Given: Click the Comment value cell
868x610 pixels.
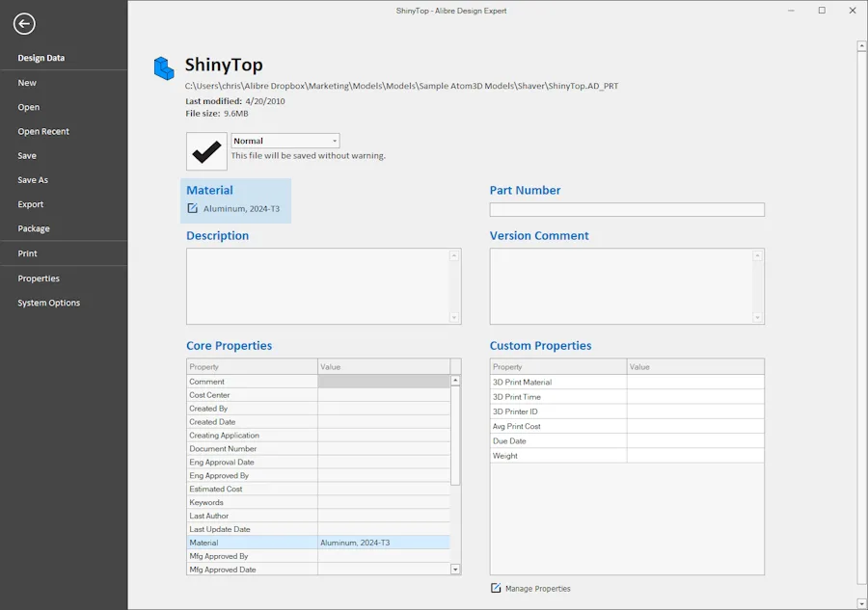Looking at the screenshot, I should [384, 381].
